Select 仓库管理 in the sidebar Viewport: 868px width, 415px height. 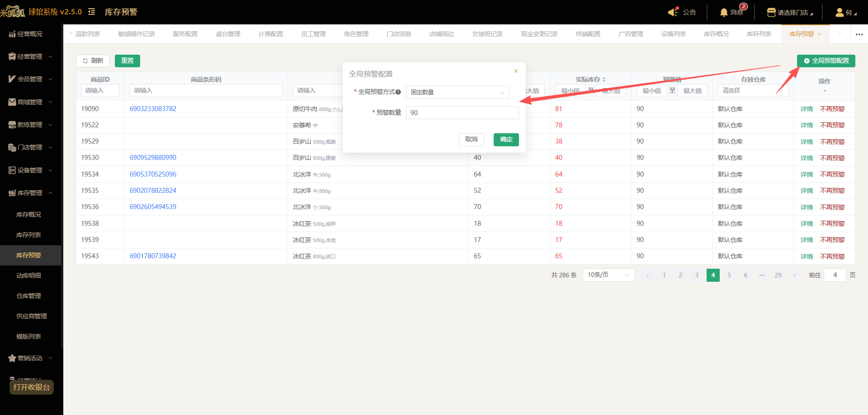click(28, 296)
